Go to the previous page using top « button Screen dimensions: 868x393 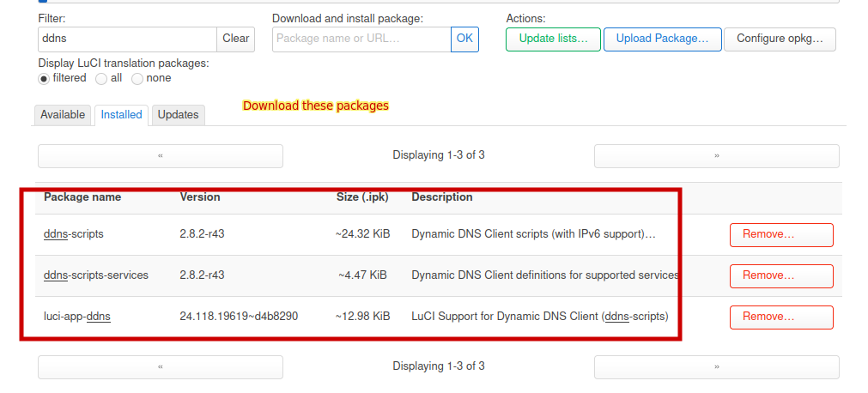161,156
